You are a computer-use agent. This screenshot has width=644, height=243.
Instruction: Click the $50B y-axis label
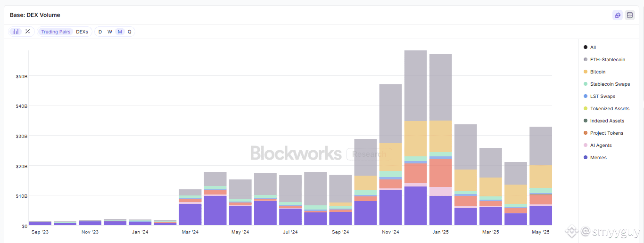point(22,76)
